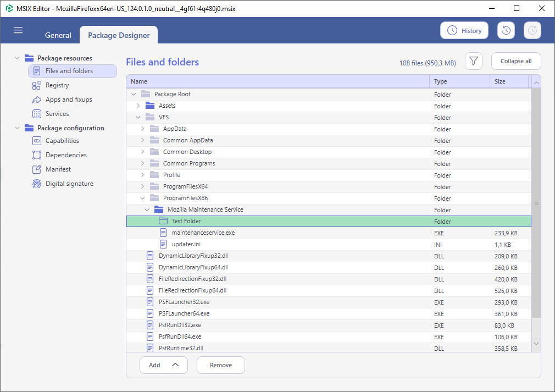Open the filter funnel icon
This screenshot has width=555, height=392.
(x=473, y=61)
